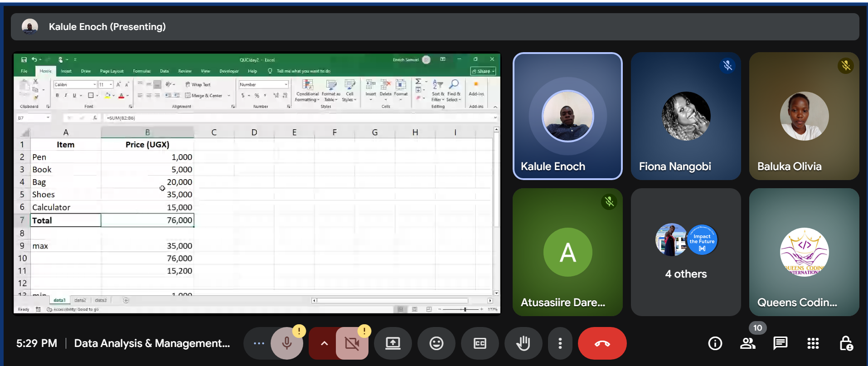
Task: Open the activities grid icon
Action: pos(813,343)
